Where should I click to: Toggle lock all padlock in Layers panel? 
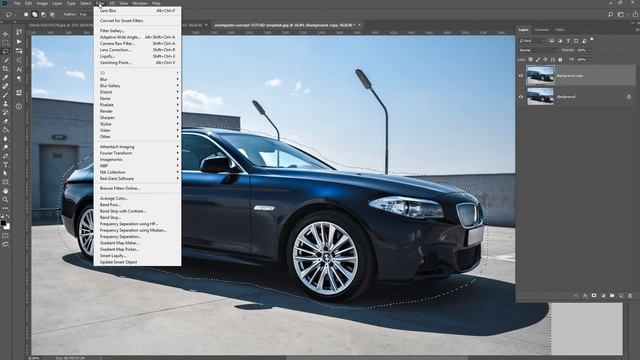(x=560, y=60)
